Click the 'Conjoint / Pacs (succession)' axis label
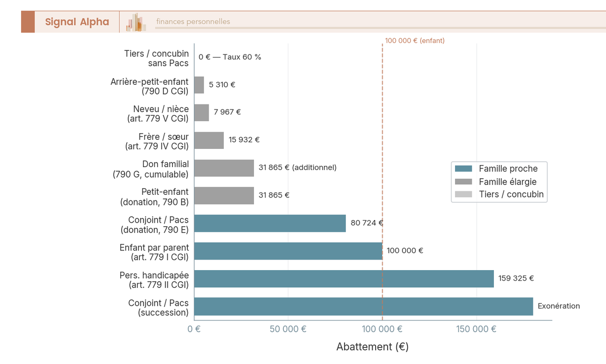The image size is (606, 364). click(158, 308)
